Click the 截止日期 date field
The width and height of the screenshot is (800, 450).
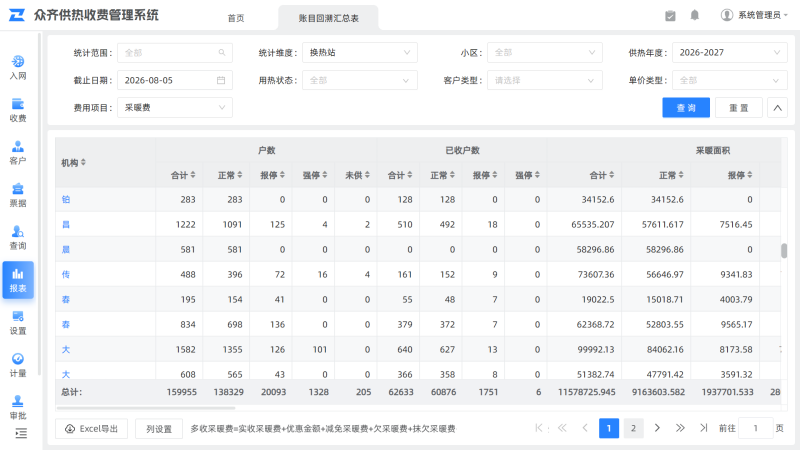click(175, 80)
